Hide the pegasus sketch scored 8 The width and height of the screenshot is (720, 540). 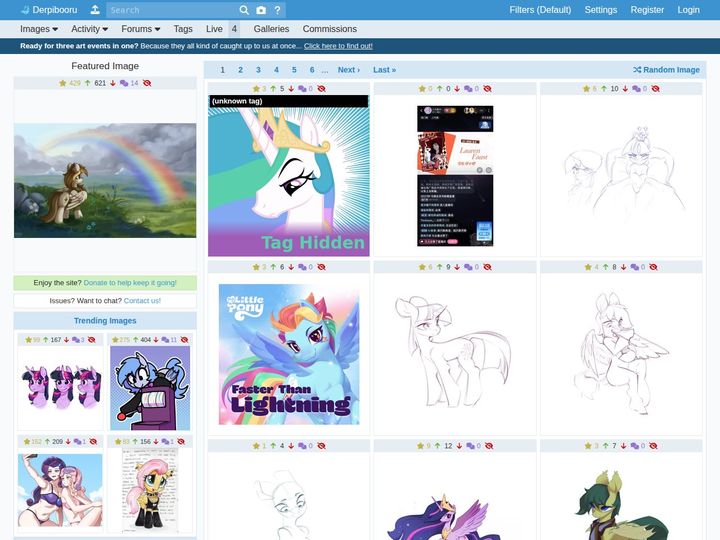653,267
